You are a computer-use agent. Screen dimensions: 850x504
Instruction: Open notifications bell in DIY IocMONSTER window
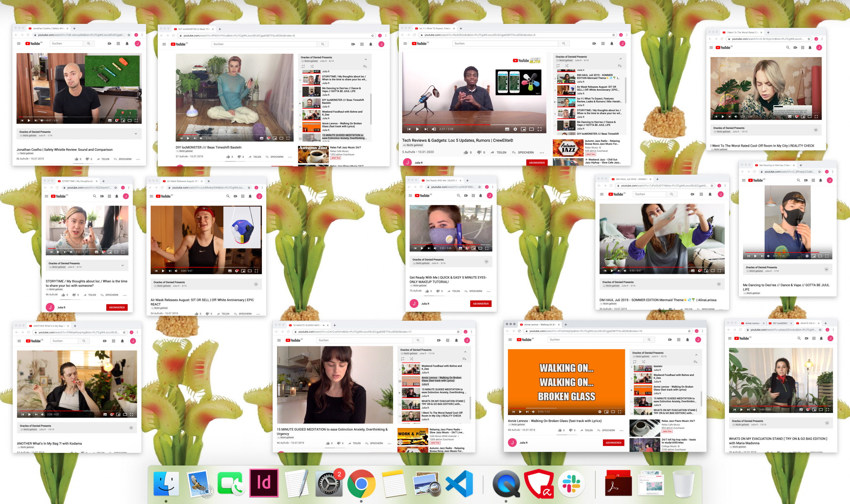[x=371, y=44]
